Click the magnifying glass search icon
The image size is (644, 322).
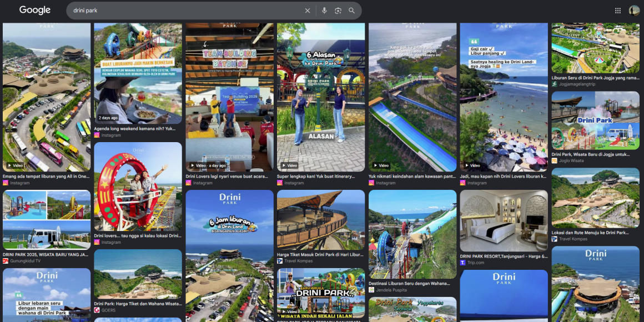point(351,11)
